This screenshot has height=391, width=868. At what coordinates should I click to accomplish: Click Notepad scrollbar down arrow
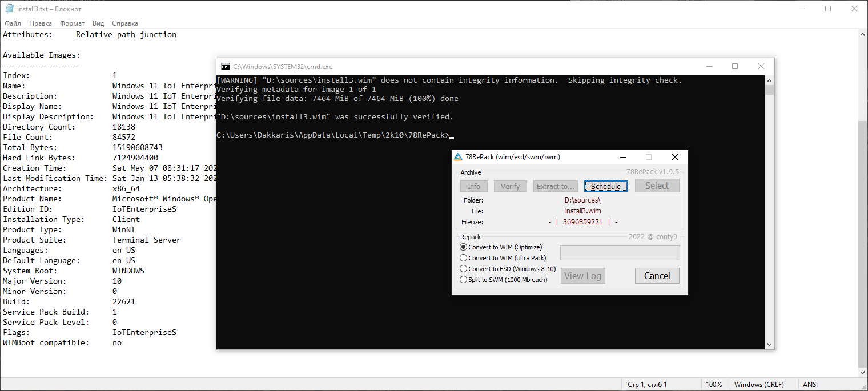(x=863, y=372)
